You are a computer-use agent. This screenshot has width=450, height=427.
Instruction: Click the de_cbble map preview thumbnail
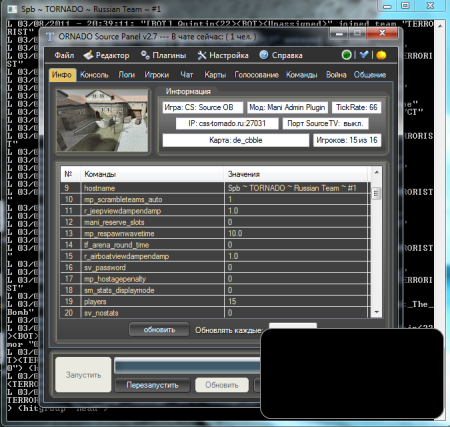[102, 121]
